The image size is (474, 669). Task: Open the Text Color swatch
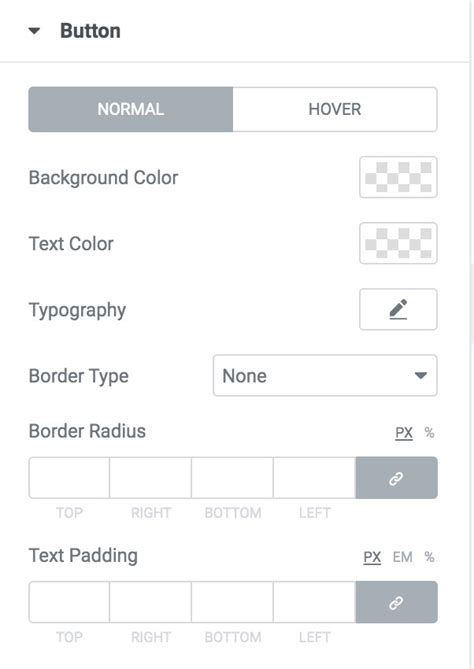[398, 243]
